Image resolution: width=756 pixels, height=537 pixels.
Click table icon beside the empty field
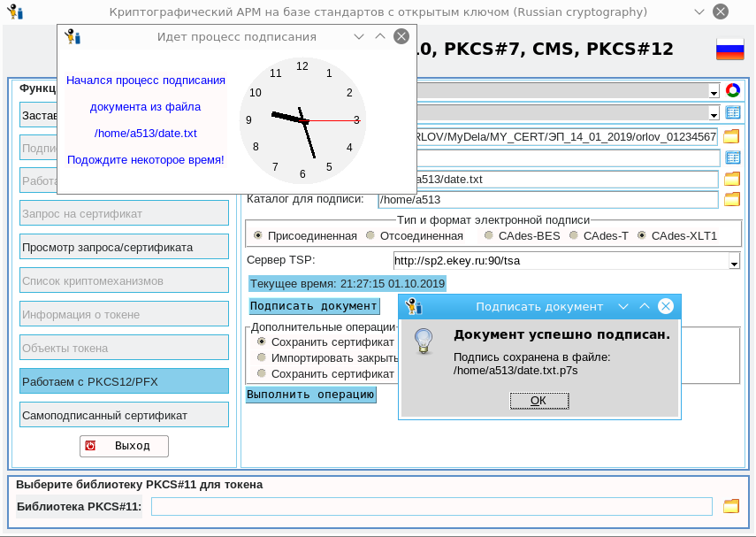click(x=732, y=157)
